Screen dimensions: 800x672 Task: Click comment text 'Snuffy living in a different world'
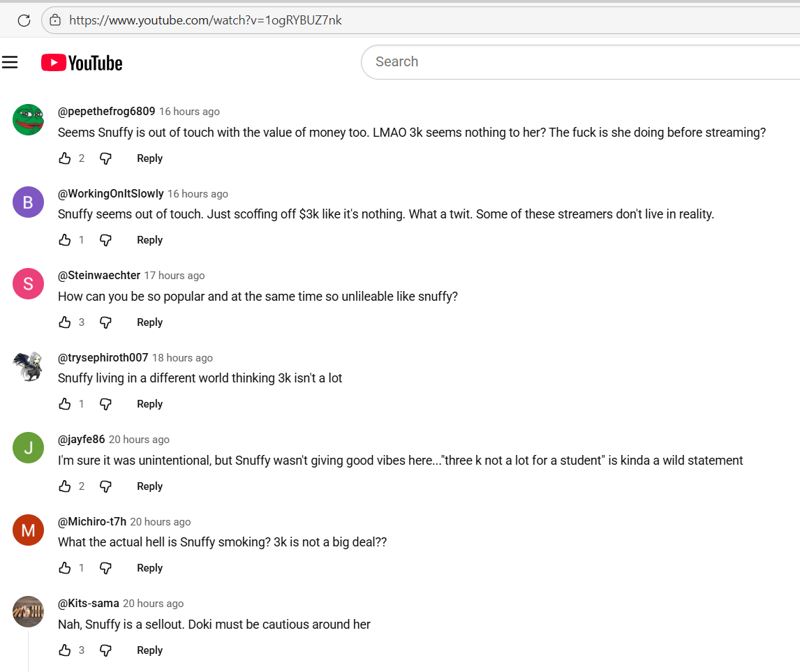tap(200, 378)
